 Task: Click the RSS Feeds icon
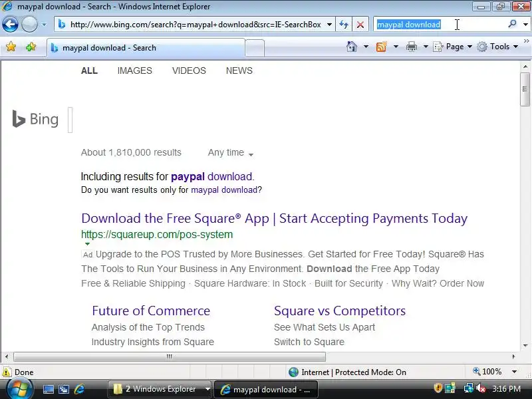tap(381, 47)
